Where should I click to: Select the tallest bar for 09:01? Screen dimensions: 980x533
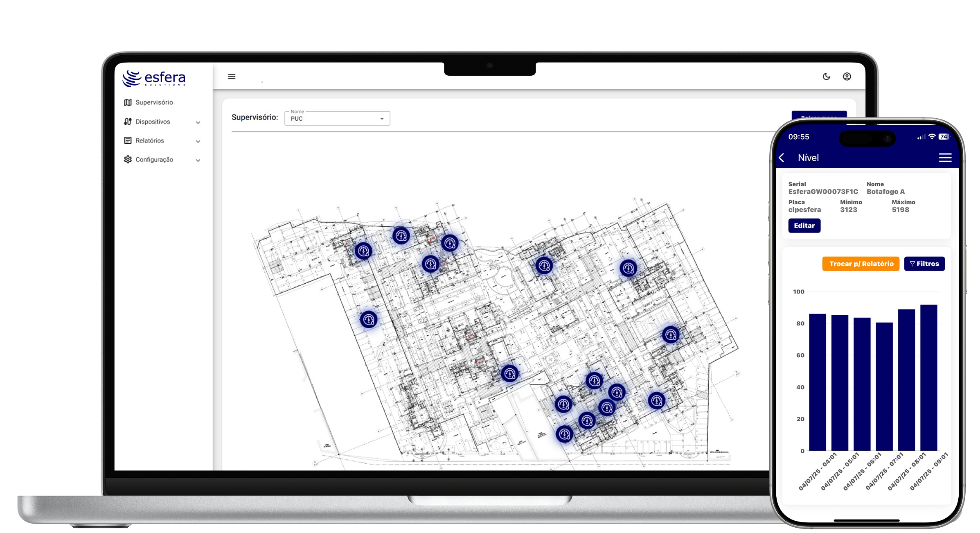click(928, 377)
